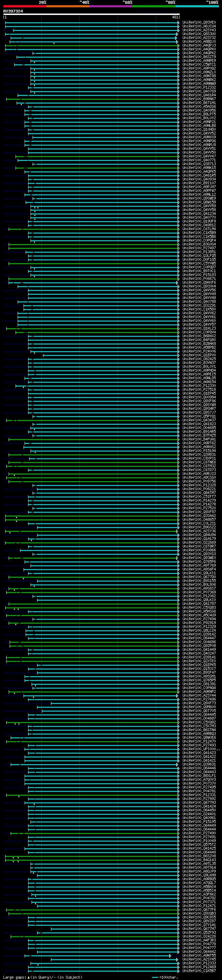222x980 pixels.
Task: Click the white query sequence bar
Action: click(92, 14)
